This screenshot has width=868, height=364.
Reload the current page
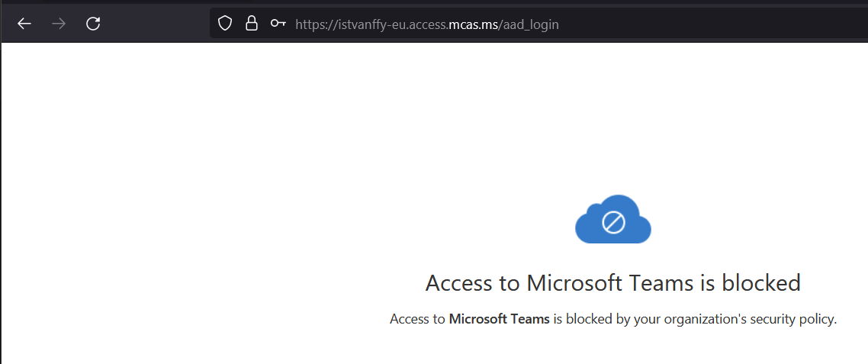click(x=93, y=24)
